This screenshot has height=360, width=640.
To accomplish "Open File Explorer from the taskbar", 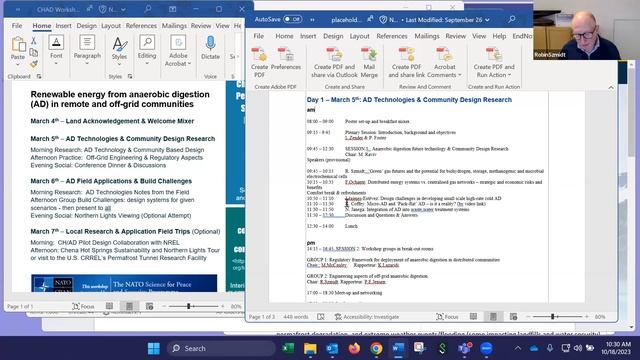I will point(310,348).
